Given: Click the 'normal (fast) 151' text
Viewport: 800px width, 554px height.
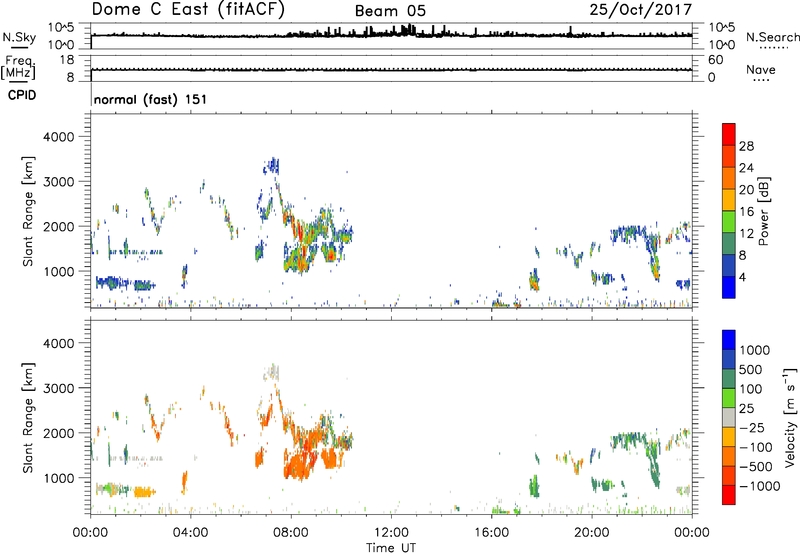Looking at the screenshot, I should [151, 99].
